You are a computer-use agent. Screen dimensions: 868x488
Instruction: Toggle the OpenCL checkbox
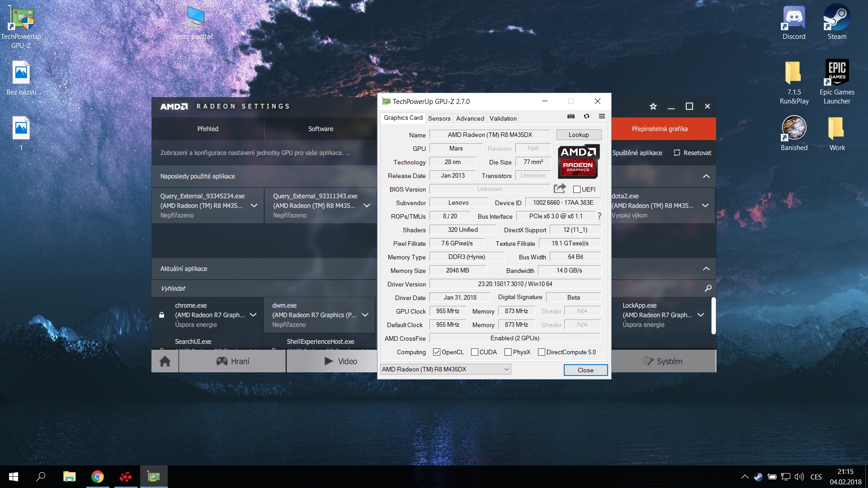click(437, 352)
